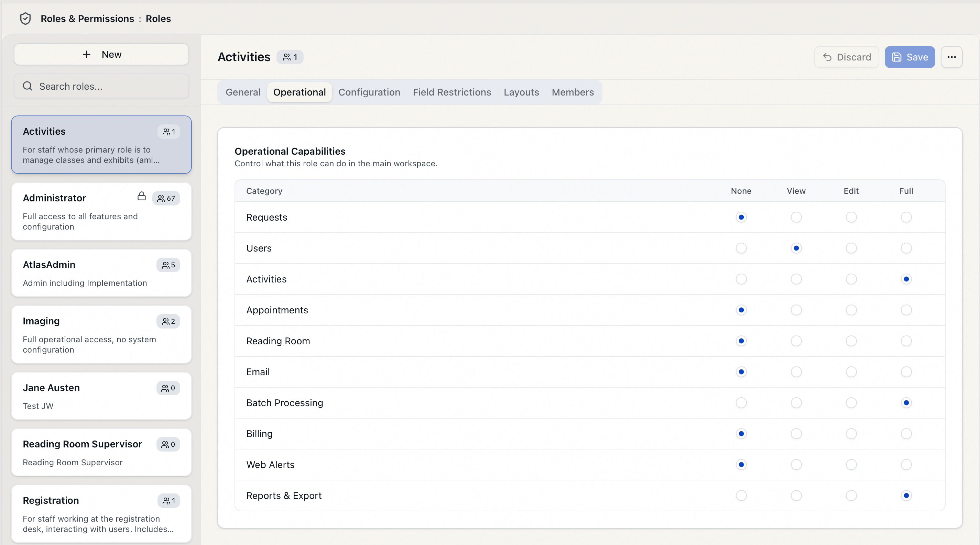
Task: Click the Batch Processing row label
Action: pos(285,403)
